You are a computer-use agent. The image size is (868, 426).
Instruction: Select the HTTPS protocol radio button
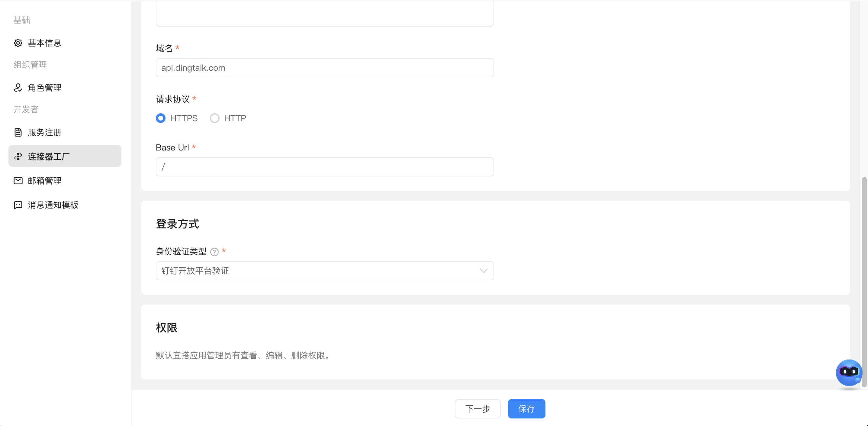pyautogui.click(x=161, y=118)
